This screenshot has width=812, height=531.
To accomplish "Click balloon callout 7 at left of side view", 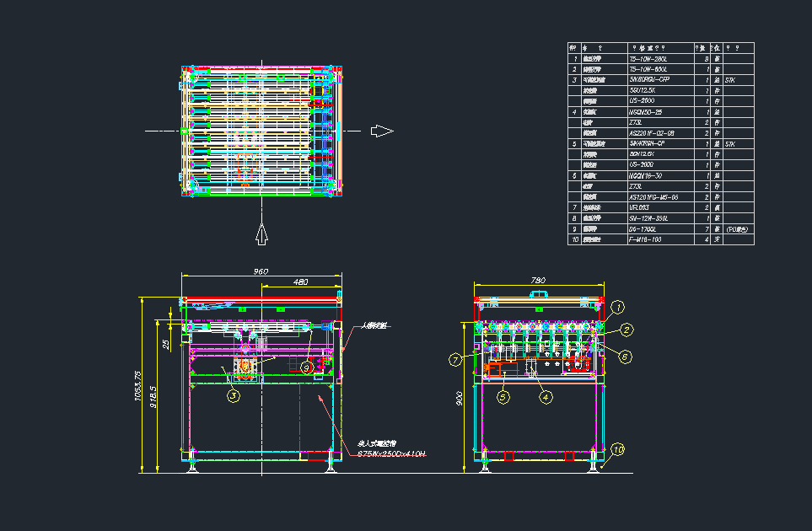I will (x=455, y=359).
